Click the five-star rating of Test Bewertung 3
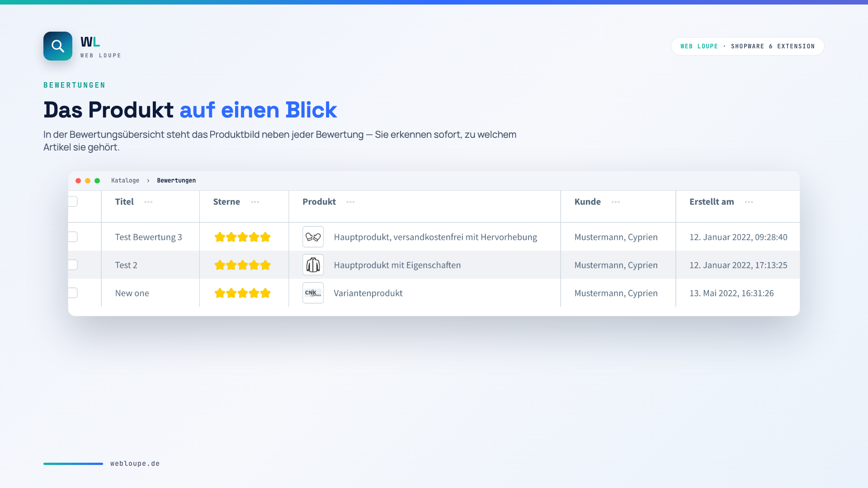Screen dimensions: 868x488 [242, 237]
